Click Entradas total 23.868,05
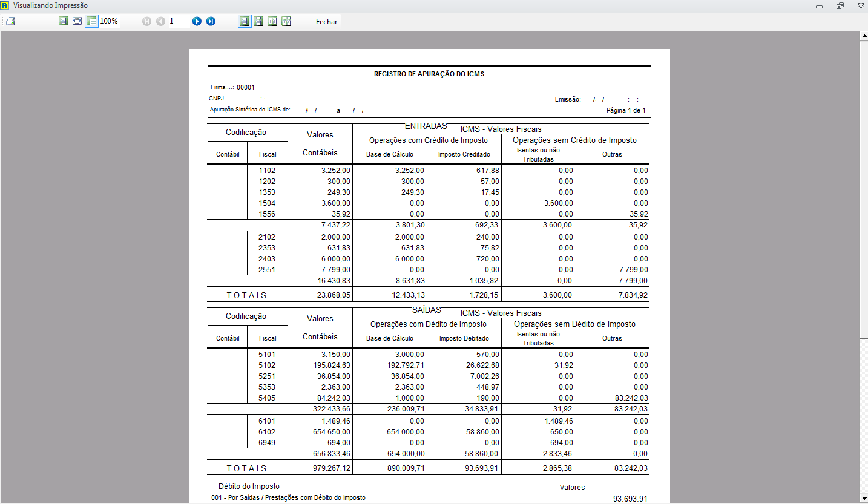The height and width of the screenshot is (504, 868). [x=335, y=295]
